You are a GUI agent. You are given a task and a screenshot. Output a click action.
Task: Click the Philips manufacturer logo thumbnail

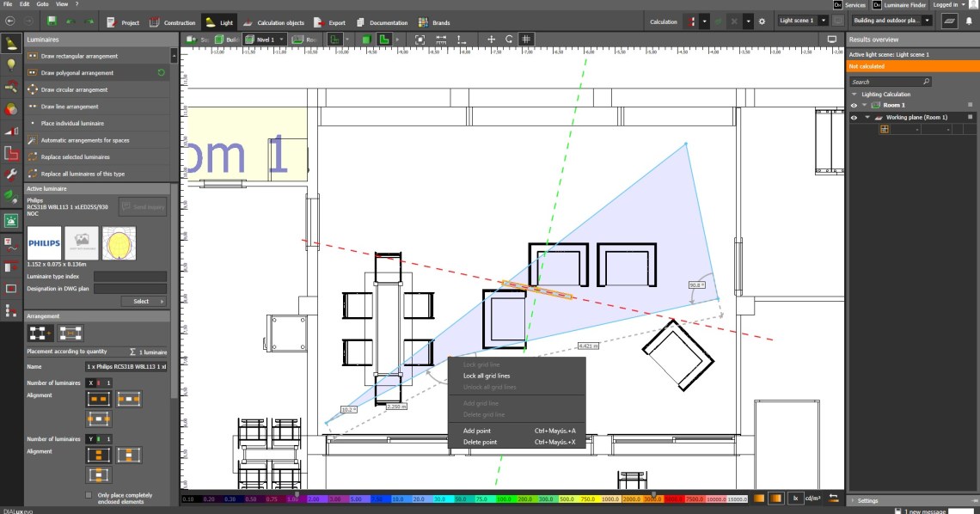tap(44, 243)
